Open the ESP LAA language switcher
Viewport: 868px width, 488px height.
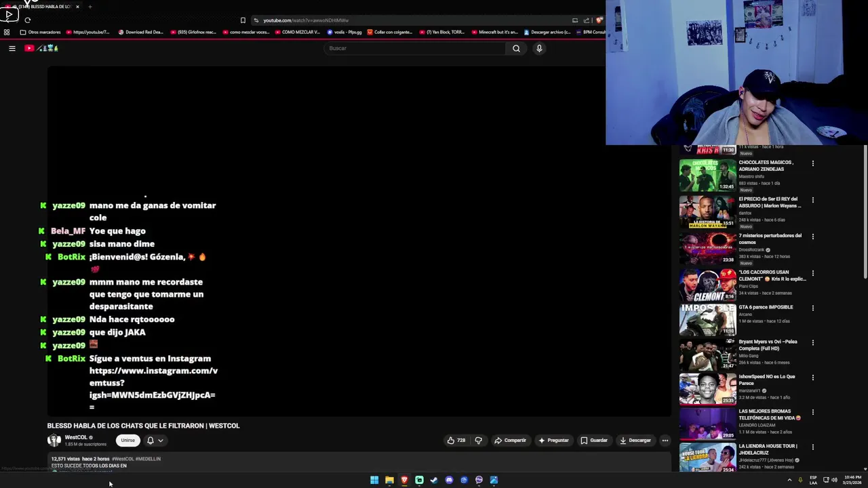pos(813,480)
